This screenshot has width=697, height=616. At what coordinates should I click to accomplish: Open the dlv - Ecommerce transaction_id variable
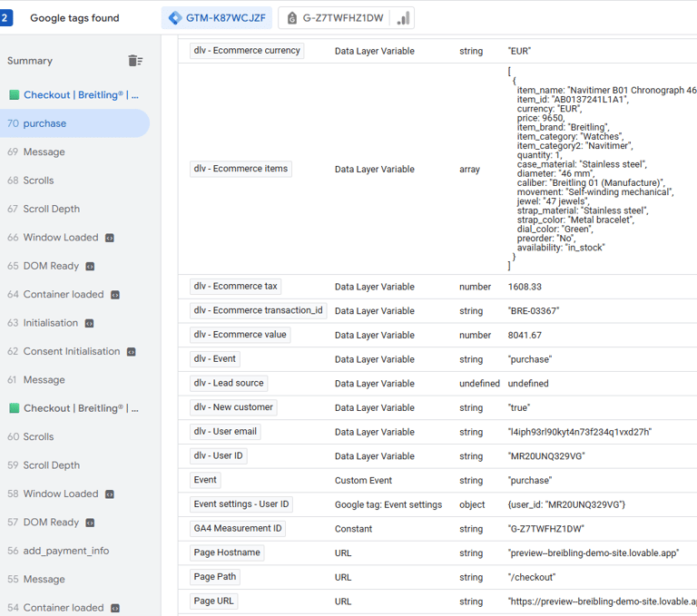258,310
